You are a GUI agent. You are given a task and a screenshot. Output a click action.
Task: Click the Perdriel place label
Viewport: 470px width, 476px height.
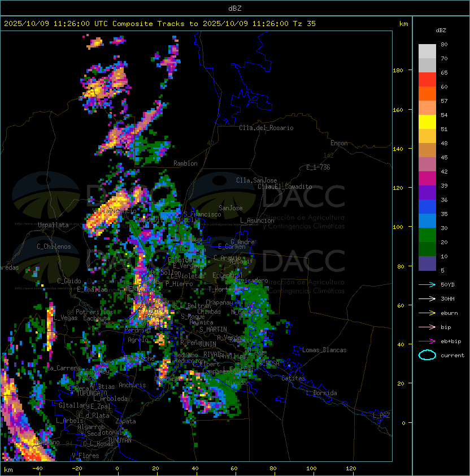(x=138, y=330)
